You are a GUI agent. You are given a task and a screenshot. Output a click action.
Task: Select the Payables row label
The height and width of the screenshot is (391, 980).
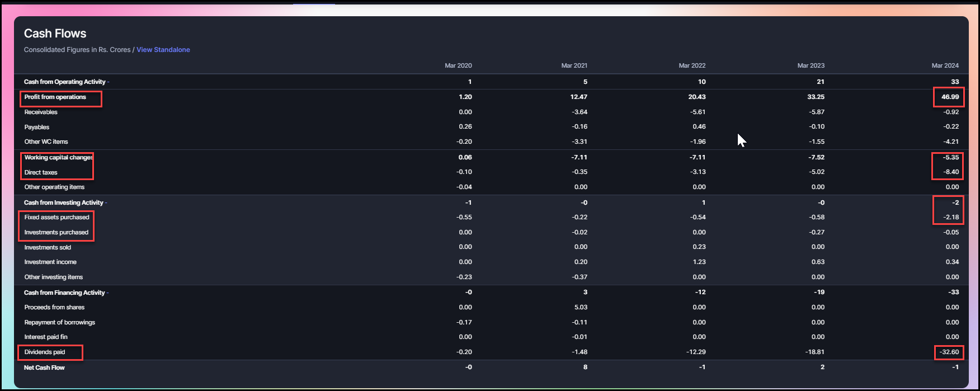[37, 127]
